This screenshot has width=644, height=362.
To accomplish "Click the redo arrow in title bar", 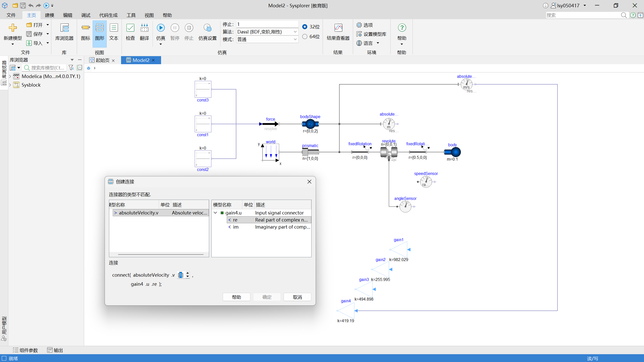I will (38, 5).
